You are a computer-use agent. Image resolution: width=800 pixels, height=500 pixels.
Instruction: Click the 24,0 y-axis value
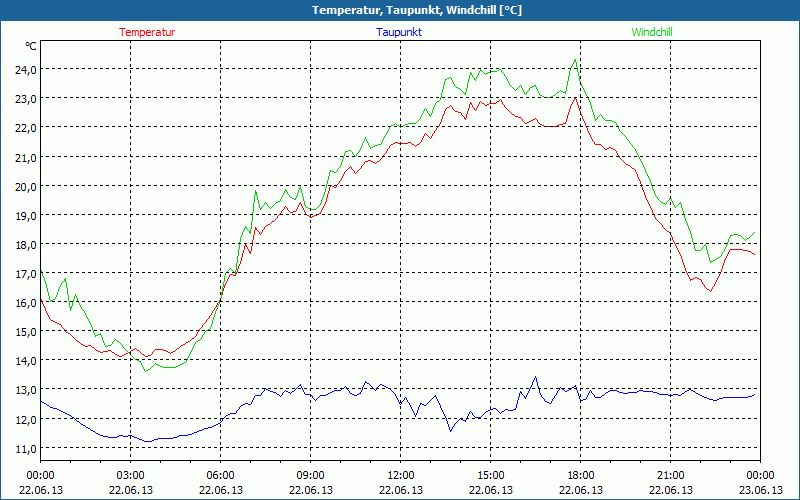point(26,70)
